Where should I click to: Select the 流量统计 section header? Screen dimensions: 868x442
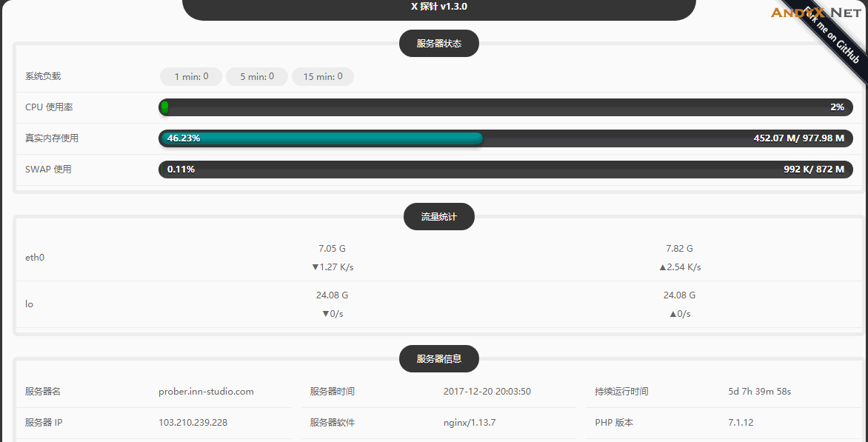point(438,217)
